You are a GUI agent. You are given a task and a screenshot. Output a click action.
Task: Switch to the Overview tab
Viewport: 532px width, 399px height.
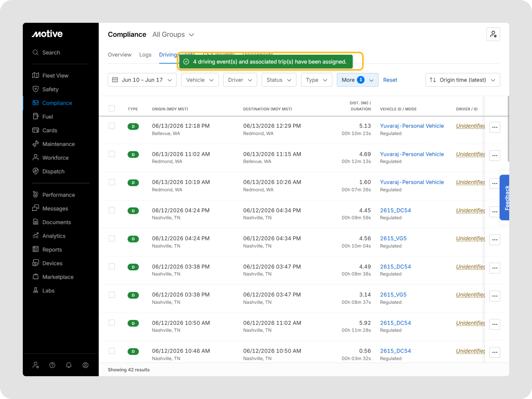click(x=120, y=55)
